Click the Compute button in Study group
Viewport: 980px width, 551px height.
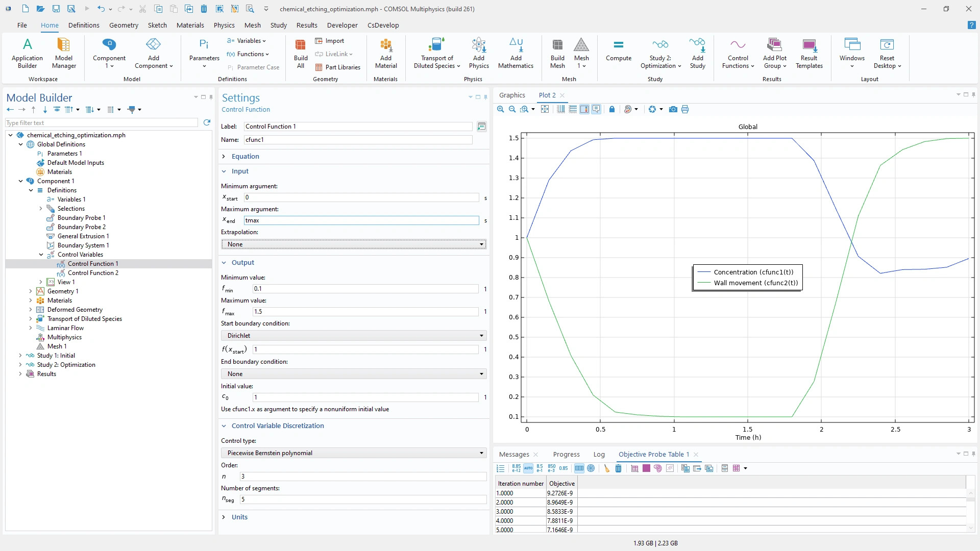pyautogui.click(x=618, y=51)
